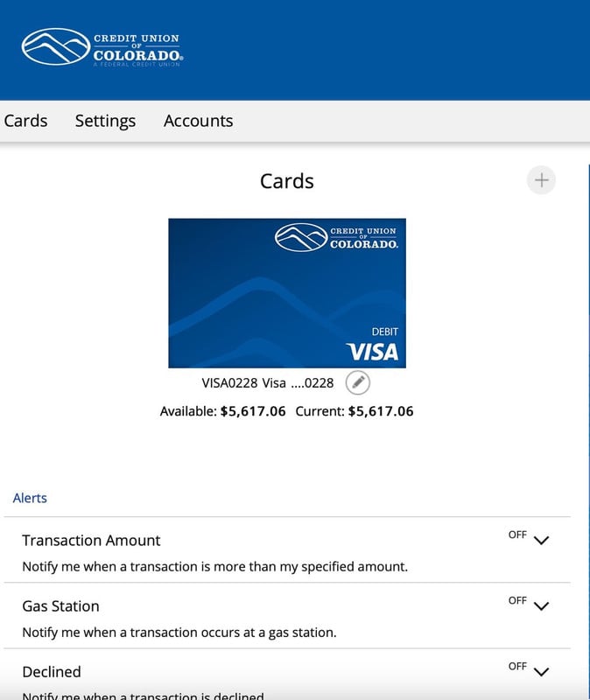The height and width of the screenshot is (700, 590).
Task: Click the Alerts section link
Action: tap(30, 498)
